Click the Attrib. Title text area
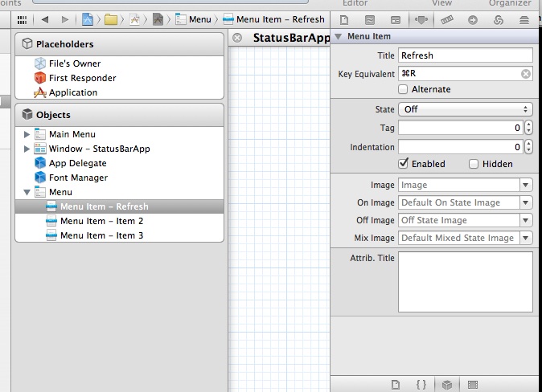 tap(466, 282)
